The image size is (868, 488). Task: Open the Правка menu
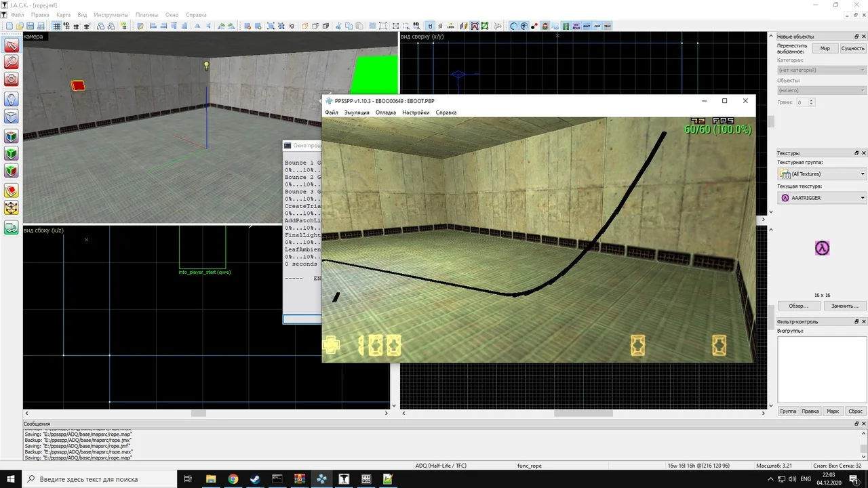pyautogui.click(x=40, y=14)
